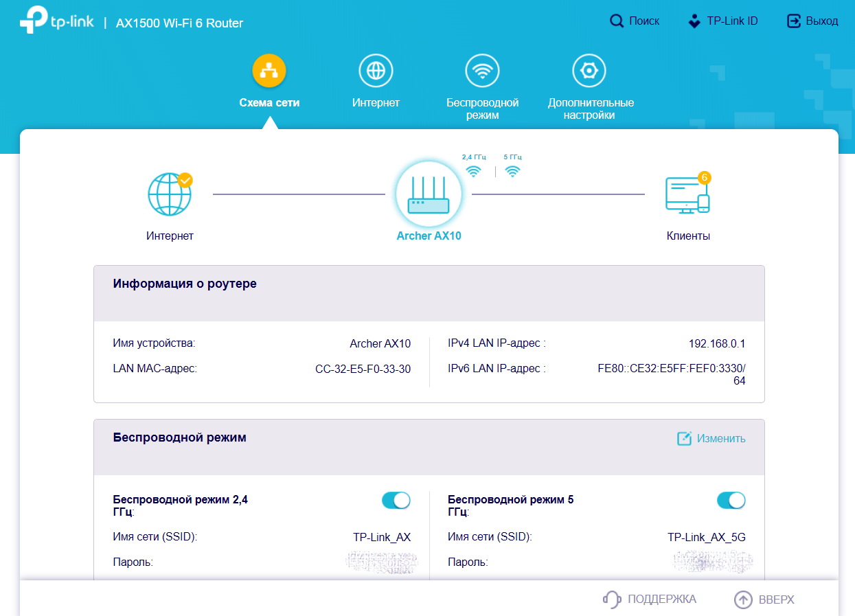This screenshot has width=855, height=616.
Task: Click device name value Archer AX10
Action: (380, 343)
